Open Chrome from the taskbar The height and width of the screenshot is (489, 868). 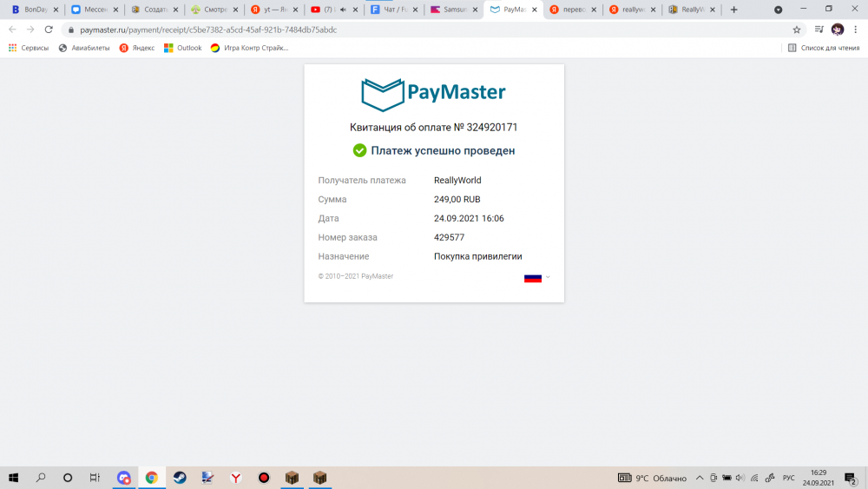[152, 478]
